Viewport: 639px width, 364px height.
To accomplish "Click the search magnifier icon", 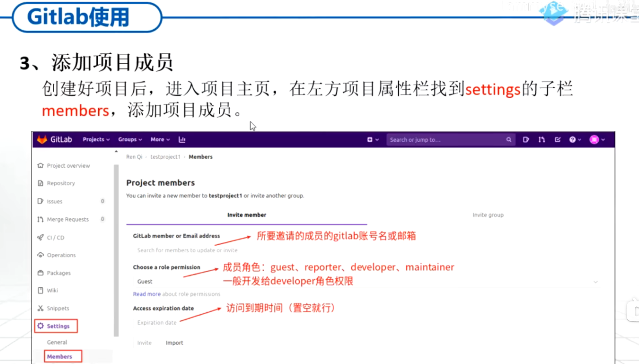I will (509, 140).
